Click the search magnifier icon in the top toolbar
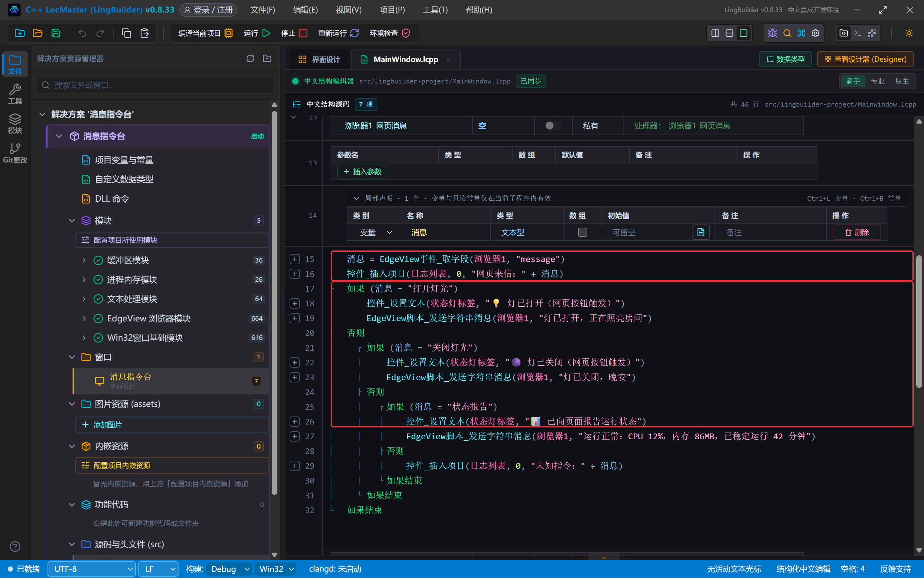The width and height of the screenshot is (924, 578). click(787, 33)
